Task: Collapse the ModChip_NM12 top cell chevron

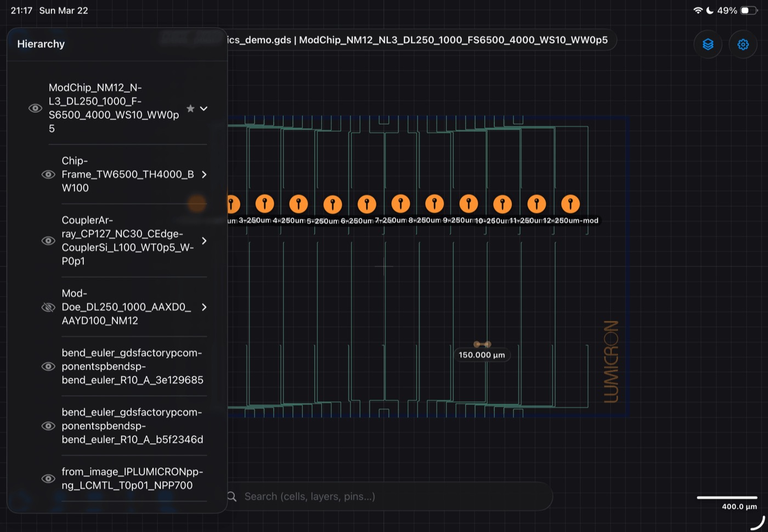Action: (204, 109)
